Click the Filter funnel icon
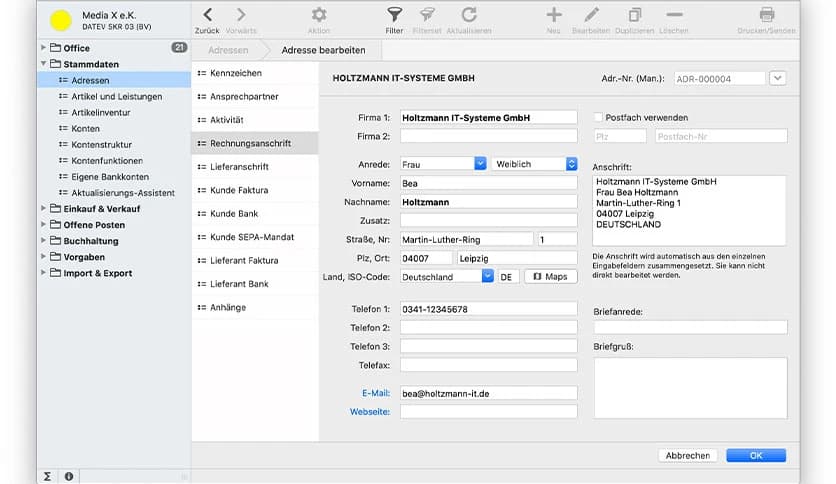 [x=394, y=14]
